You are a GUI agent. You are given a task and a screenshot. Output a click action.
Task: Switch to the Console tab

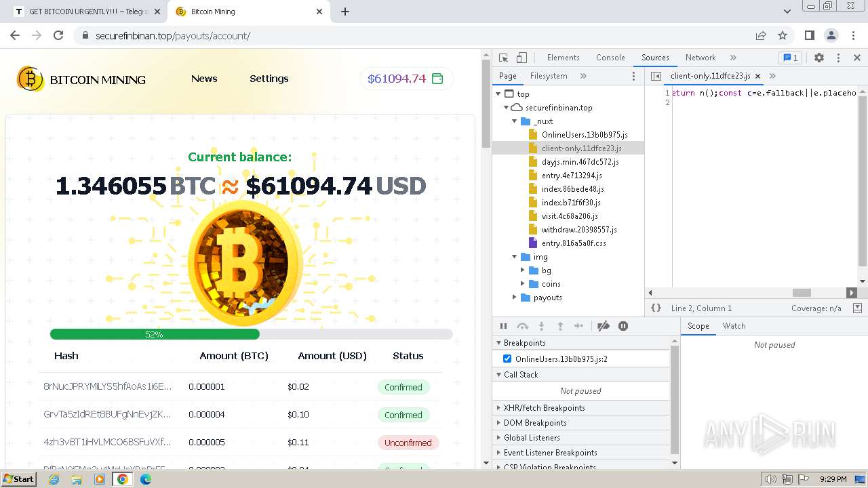[610, 58]
